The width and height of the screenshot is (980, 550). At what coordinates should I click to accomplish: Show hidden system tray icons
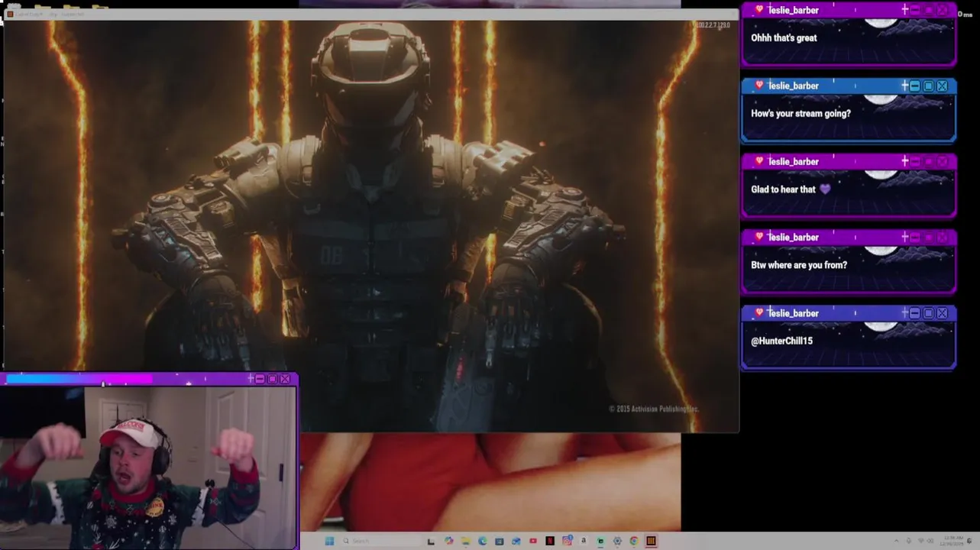(x=896, y=541)
